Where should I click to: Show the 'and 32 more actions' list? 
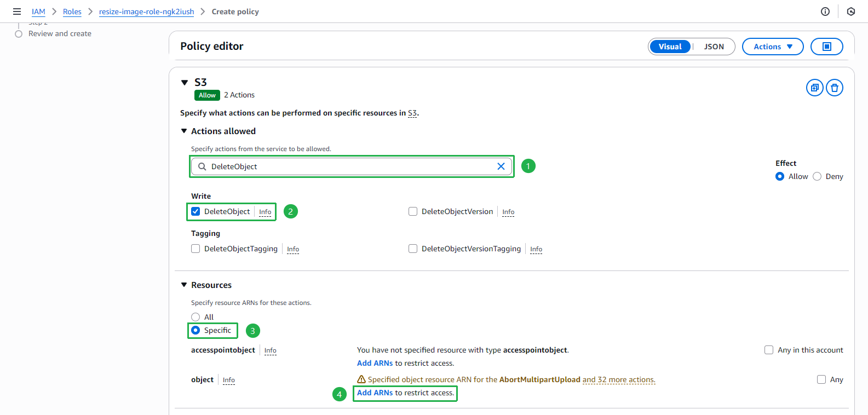pos(619,379)
